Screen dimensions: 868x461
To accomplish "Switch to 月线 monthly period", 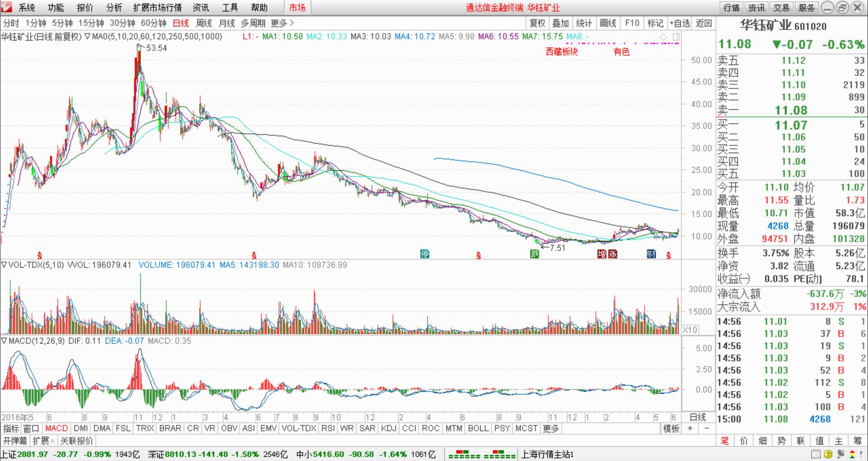I will click(227, 23).
